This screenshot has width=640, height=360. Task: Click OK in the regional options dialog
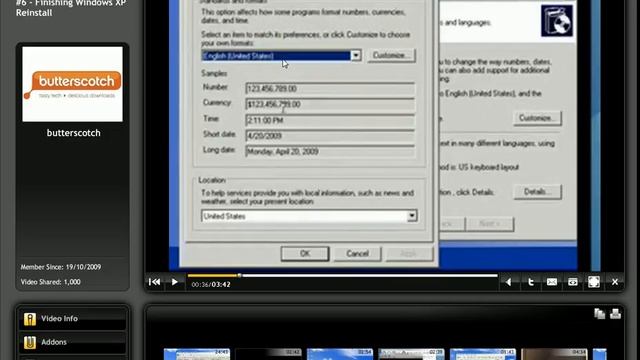(x=305, y=253)
